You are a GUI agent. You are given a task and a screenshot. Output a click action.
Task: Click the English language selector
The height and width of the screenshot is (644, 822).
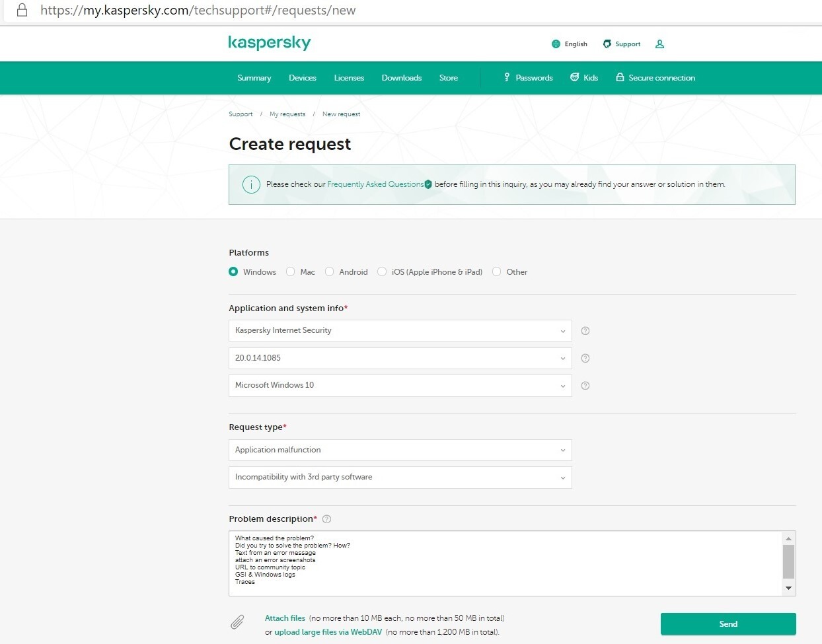pos(570,44)
